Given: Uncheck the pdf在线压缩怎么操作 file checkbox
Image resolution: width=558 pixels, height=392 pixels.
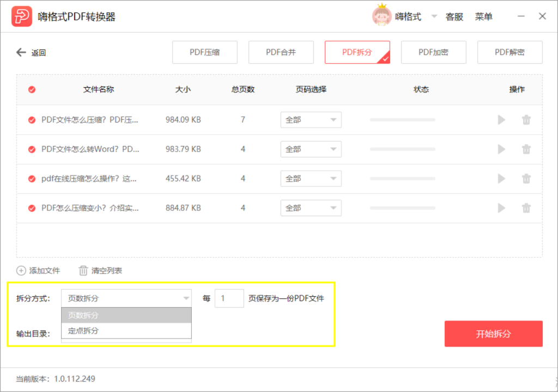Looking at the screenshot, I should click(x=32, y=179).
